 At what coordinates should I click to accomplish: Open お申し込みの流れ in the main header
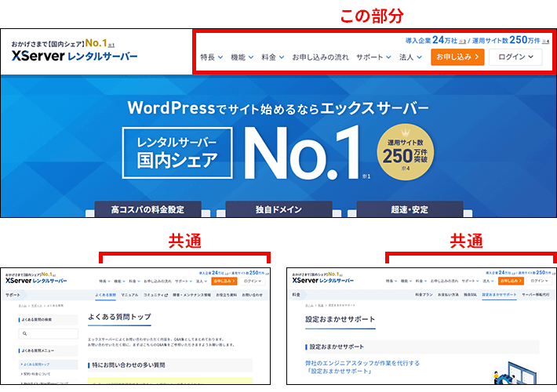pos(319,57)
